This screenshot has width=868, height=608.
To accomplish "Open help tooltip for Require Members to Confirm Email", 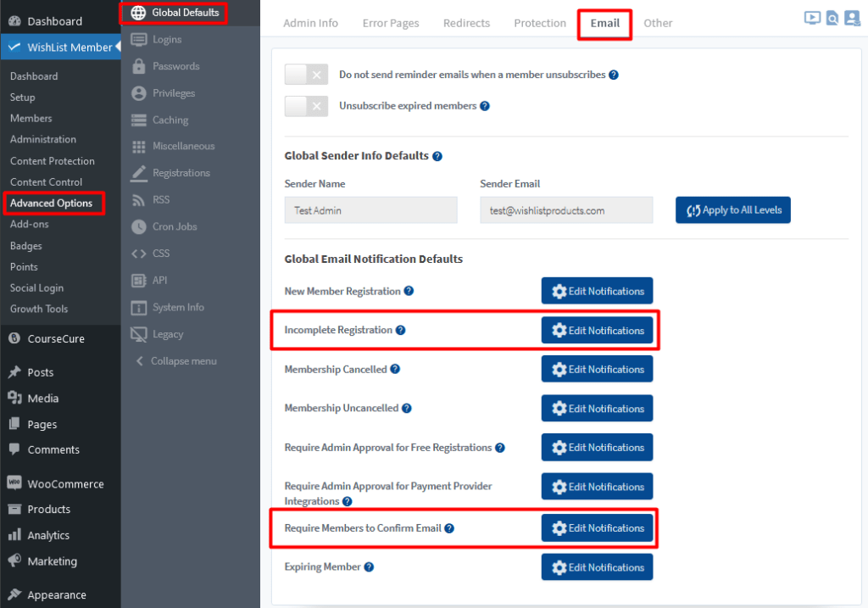I will [449, 528].
